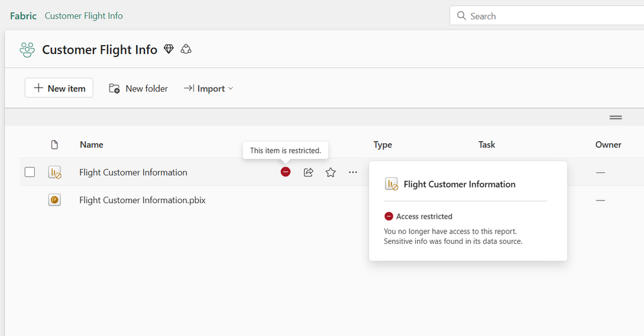Click the New item button
This screenshot has height=336, width=644.
[59, 88]
